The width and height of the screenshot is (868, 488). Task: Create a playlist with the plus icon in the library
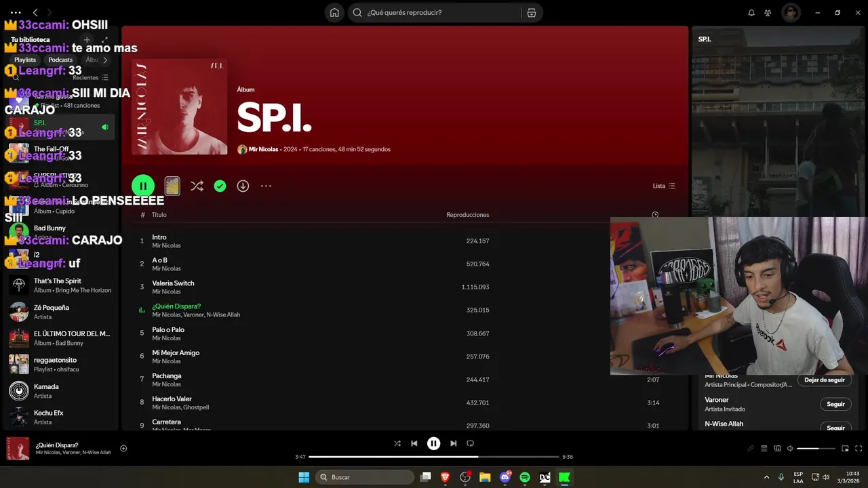(86, 39)
